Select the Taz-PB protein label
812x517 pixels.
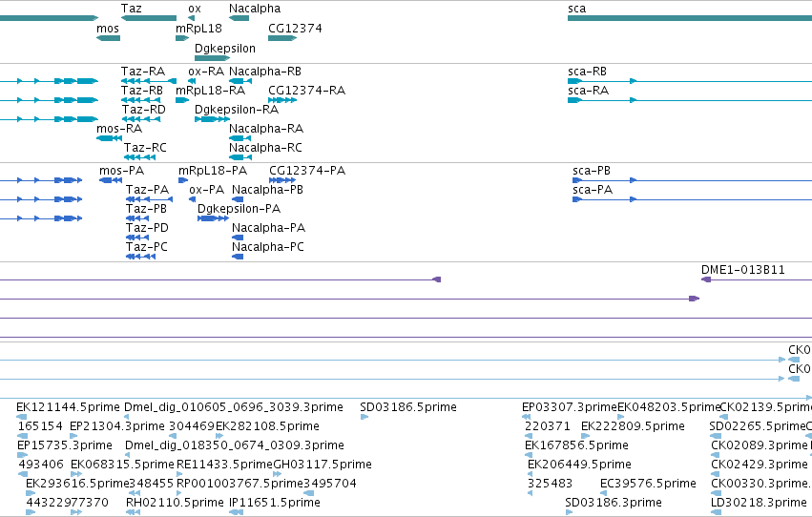pyautogui.click(x=147, y=209)
